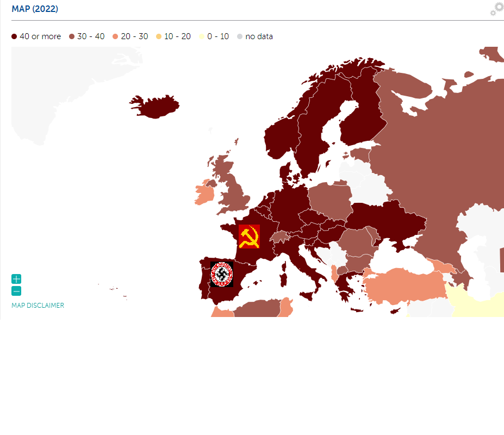This screenshot has height=435, width=504.
Task: Click the '10 - 20' legend dot
Action: 159,36
